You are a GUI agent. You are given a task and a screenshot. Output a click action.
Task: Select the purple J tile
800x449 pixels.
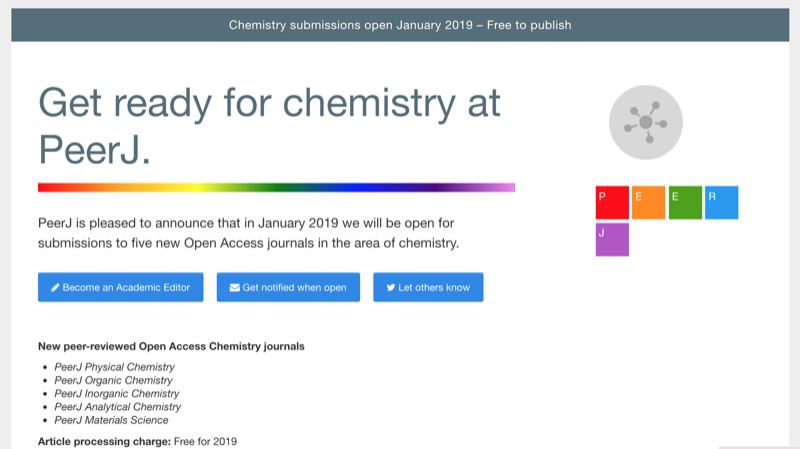612,239
